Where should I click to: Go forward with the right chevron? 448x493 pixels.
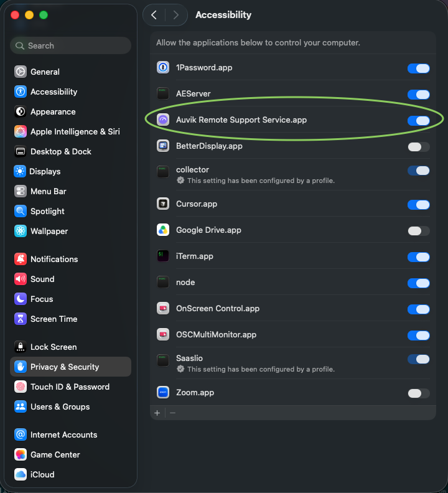pos(175,15)
